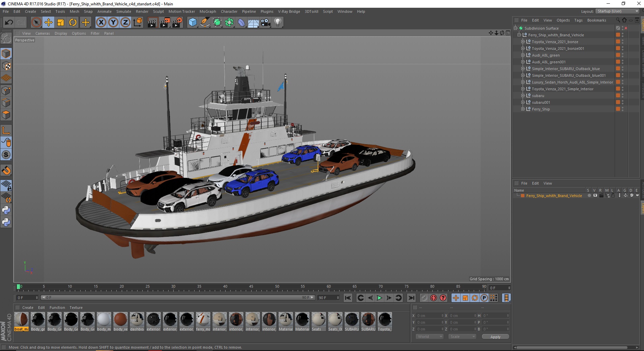Viewport: 644px width, 351px height.
Task: Open the MoGraph menu
Action: tap(208, 11)
